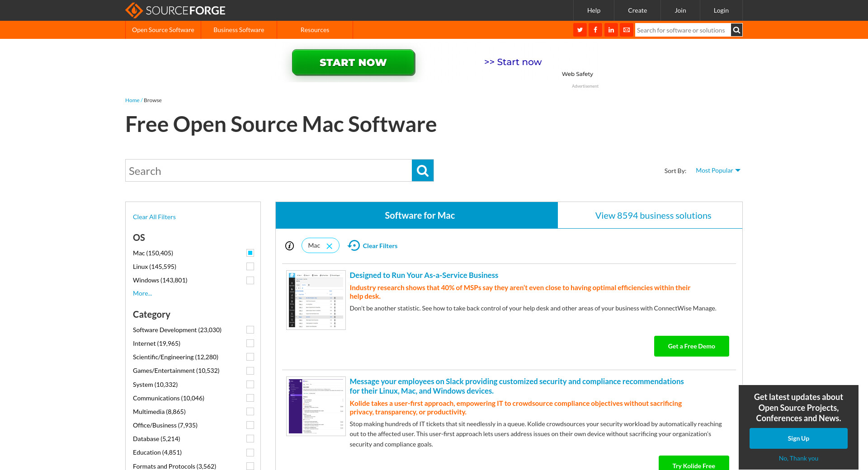Check the Multimedia category checkbox
The width and height of the screenshot is (868, 470).
click(250, 412)
